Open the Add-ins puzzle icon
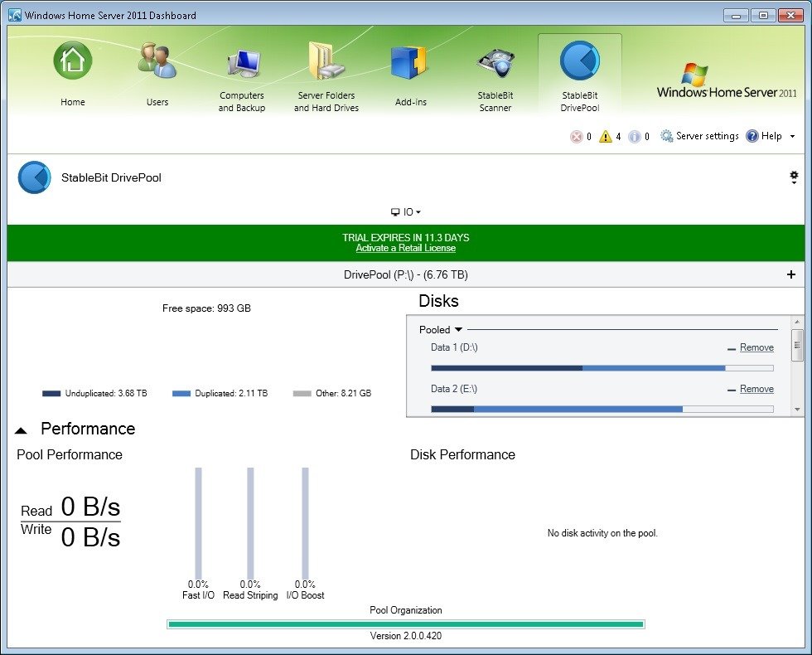 [409, 62]
